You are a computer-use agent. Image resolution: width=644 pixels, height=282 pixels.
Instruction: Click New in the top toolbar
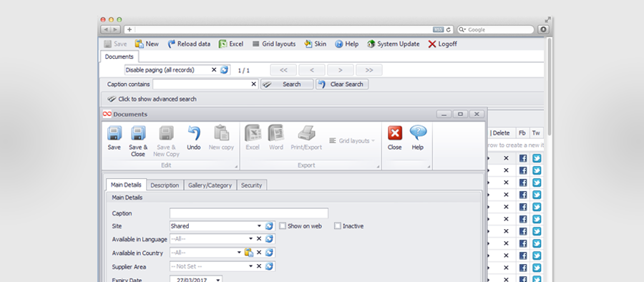tap(147, 44)
